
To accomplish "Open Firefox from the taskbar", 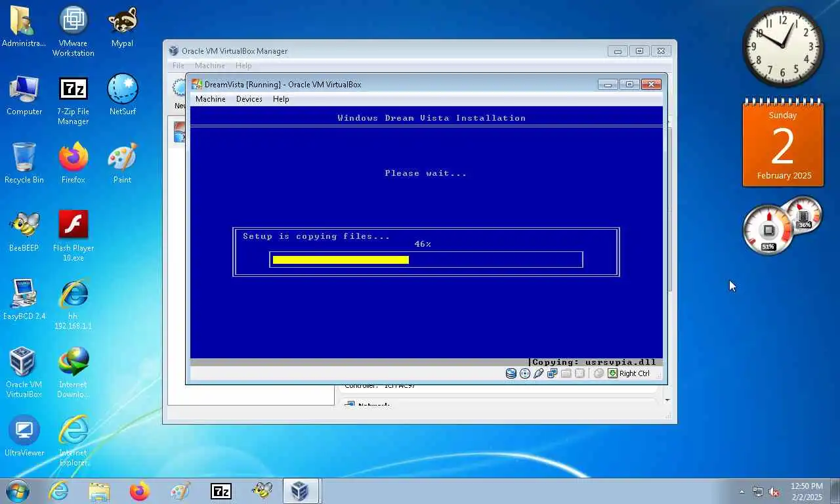I will (139, 491).
